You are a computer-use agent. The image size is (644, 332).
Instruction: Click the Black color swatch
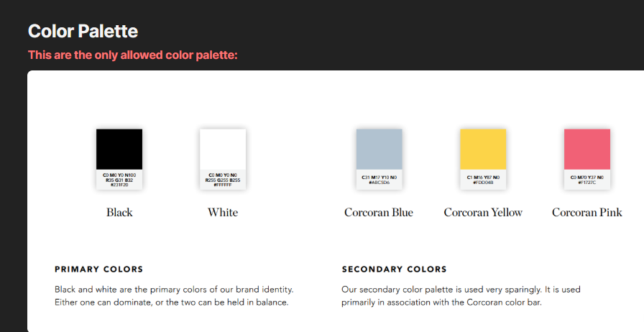[119, 149]
